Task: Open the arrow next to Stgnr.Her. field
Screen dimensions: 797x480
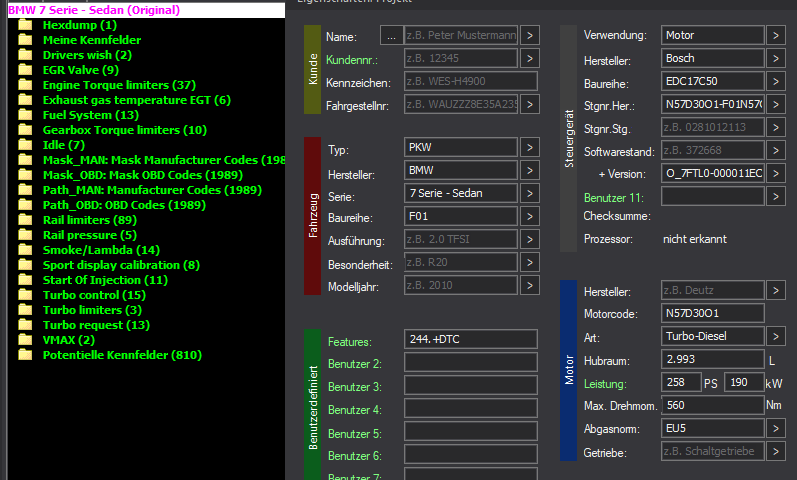Action: 776,104
